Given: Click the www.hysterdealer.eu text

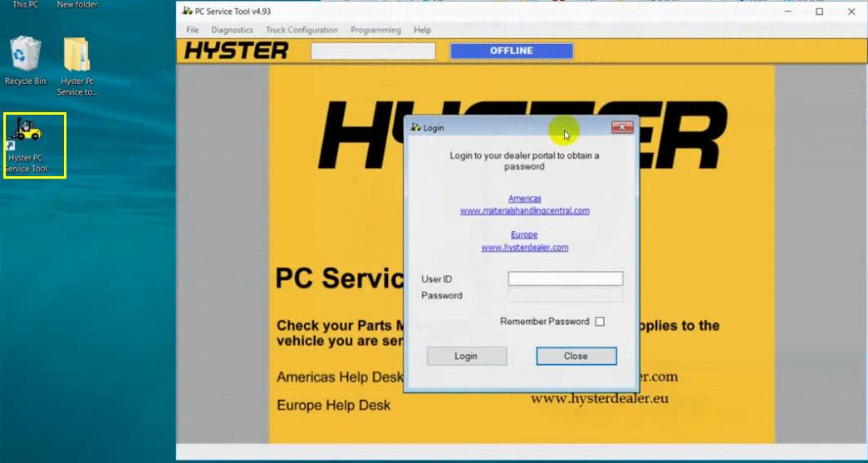Looking at the screenshot, I should pos(600,398).
